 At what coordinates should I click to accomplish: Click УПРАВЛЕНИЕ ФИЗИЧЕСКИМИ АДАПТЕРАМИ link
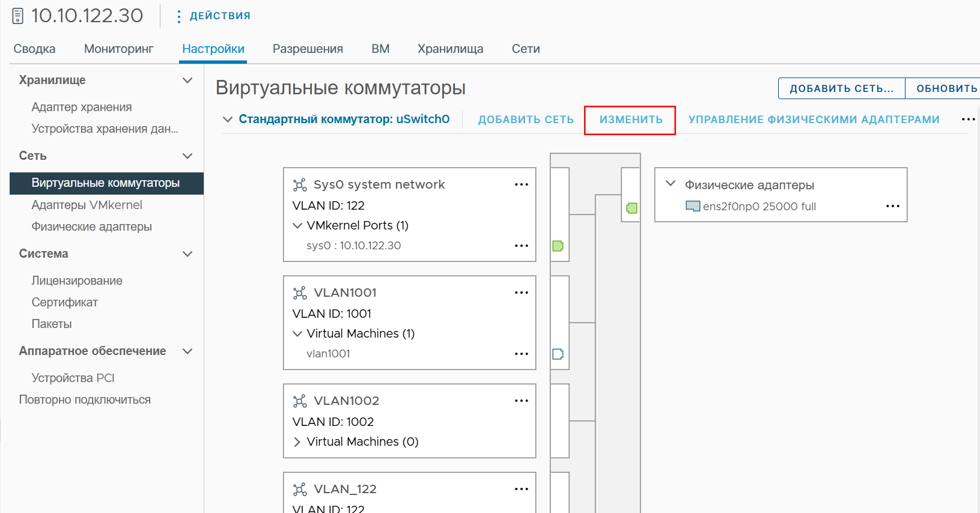click(x=814, y=120)
